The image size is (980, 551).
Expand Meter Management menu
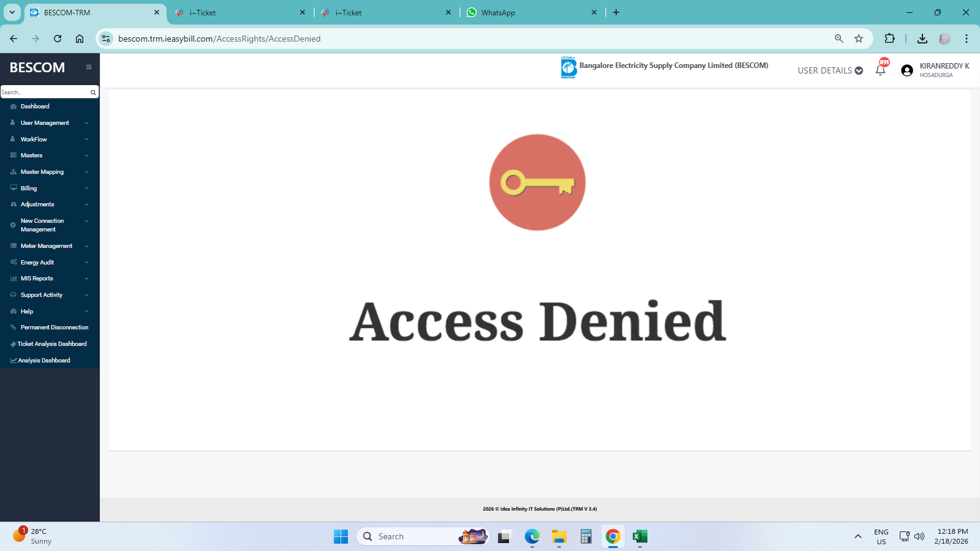click(50, 246)
